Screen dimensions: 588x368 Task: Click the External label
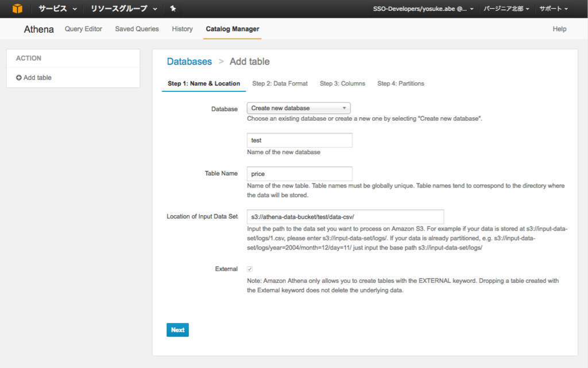point(226,269)
